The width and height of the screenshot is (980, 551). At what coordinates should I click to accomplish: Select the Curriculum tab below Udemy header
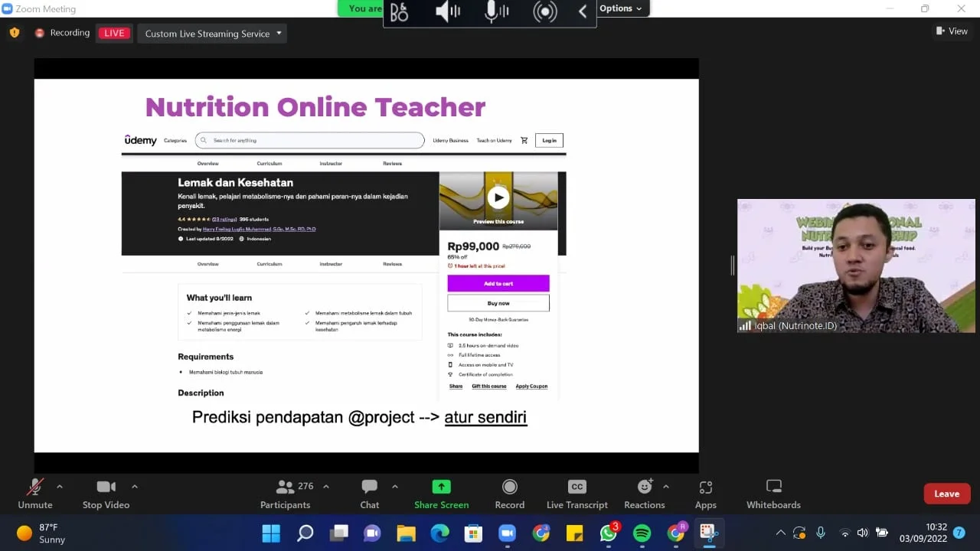click(269, 164)
